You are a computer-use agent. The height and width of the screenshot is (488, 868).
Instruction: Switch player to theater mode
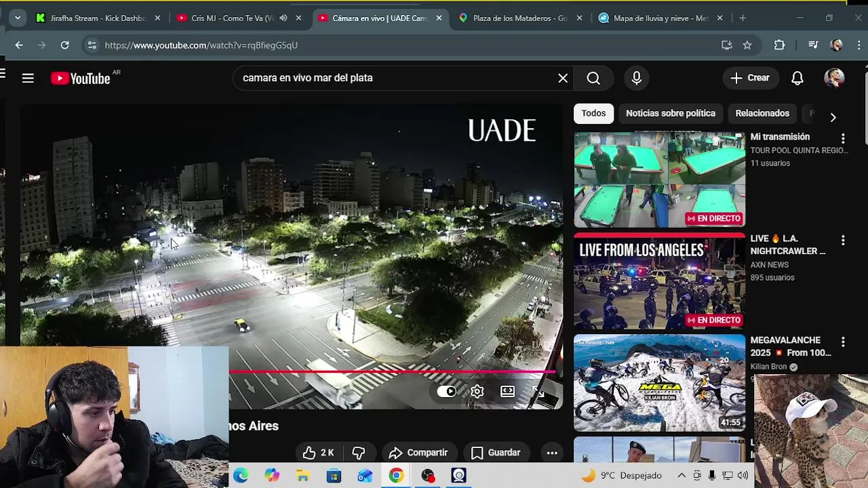point(507,392)
